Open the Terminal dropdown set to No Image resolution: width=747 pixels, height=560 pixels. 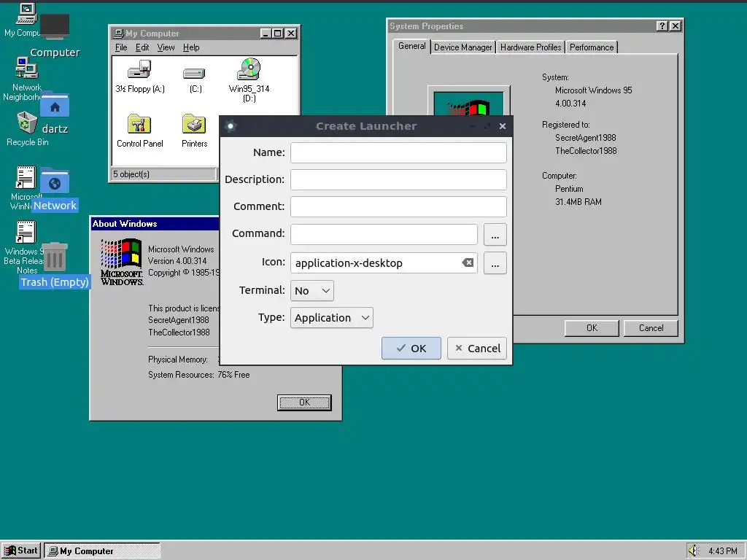point(312,290)
